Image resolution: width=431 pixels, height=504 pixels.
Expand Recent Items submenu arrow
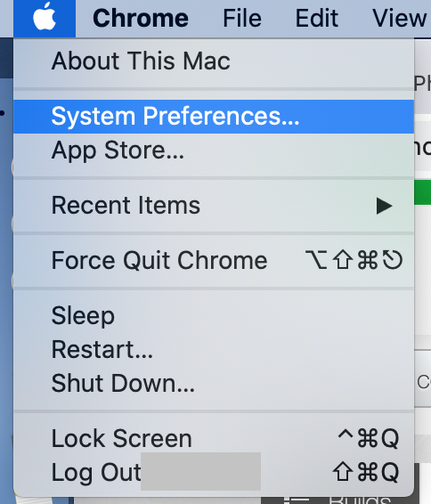click(385, 206)
